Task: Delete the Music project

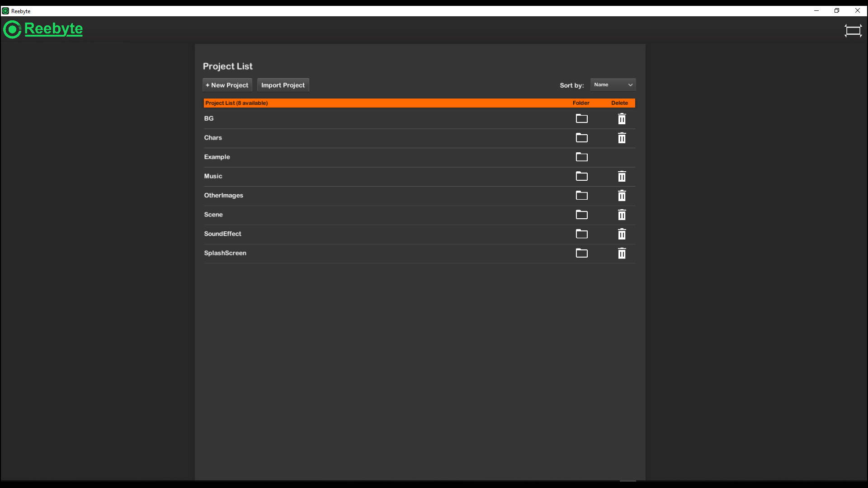Action: pyautogui.click(x=622, y=176)
